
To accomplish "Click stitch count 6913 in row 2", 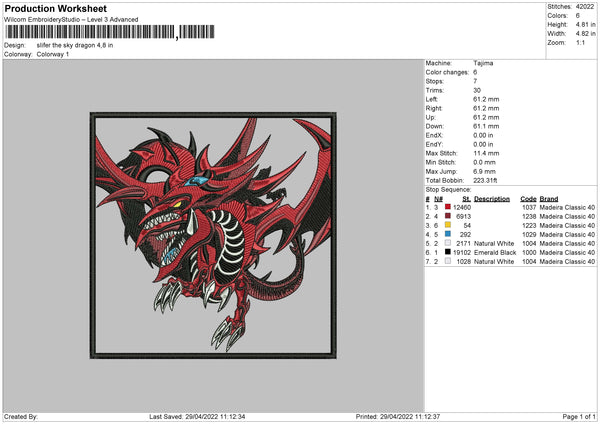I will pos(463,217).
